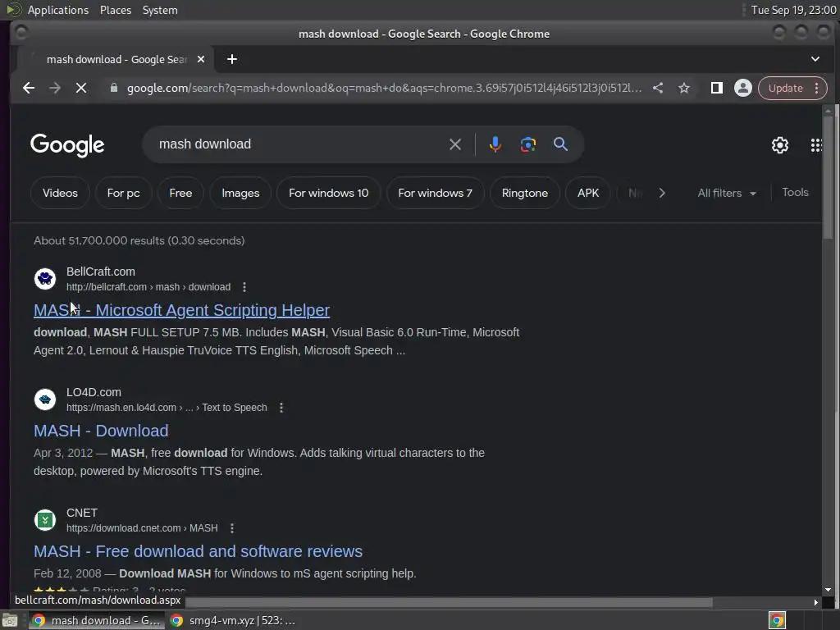Close the mash download tab
The width and height of the screenshot is (840, 630).
200,59
